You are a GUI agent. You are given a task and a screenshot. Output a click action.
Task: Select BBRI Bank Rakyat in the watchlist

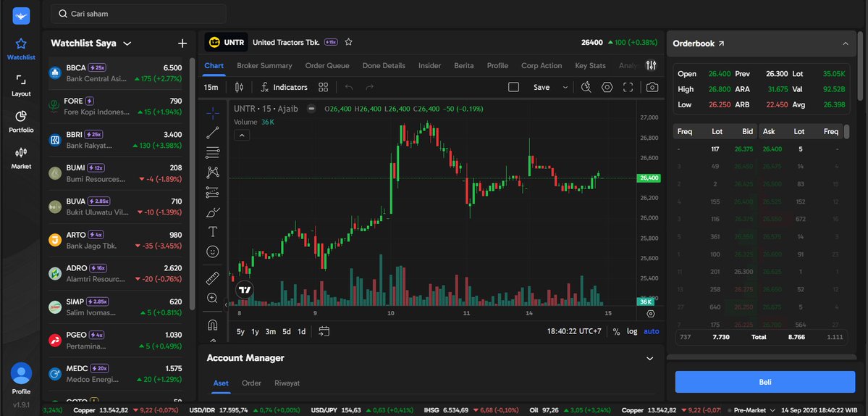tap(116, 140)
